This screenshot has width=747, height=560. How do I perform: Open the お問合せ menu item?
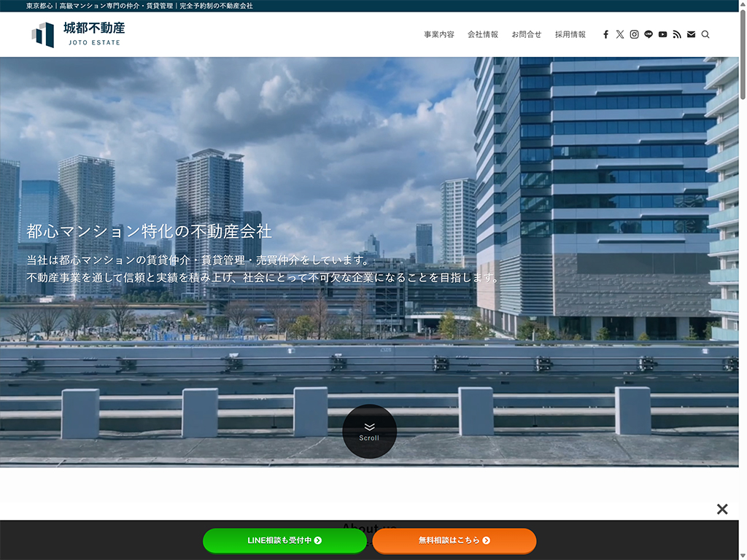[527, 34]
